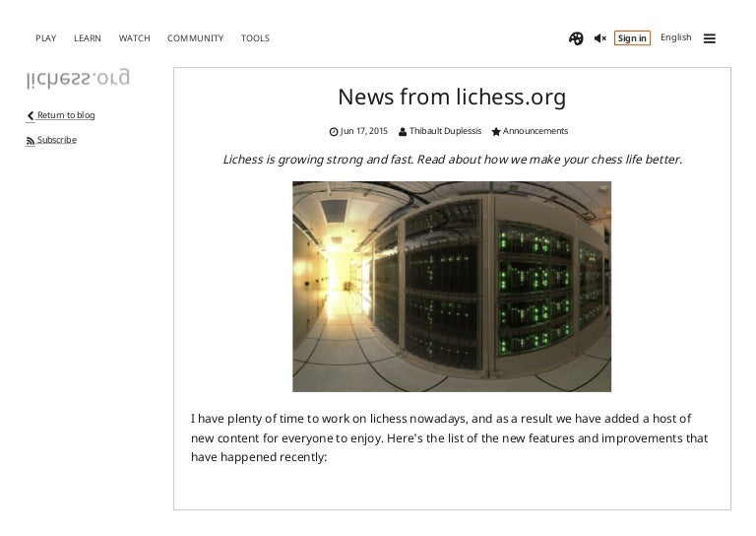Open the TOOLS menu
Viewport: 756px width, 536px height.
coord(255,38)
